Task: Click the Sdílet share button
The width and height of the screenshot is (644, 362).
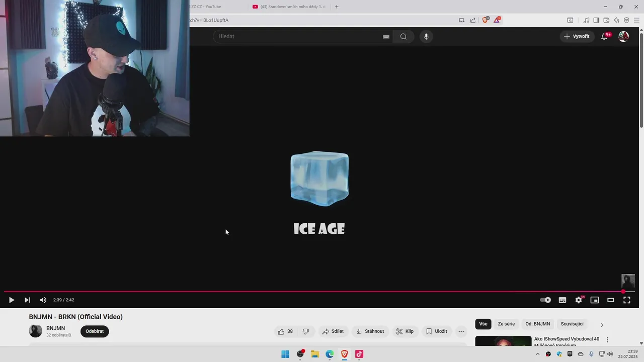Action: click(x=333, y=331)
